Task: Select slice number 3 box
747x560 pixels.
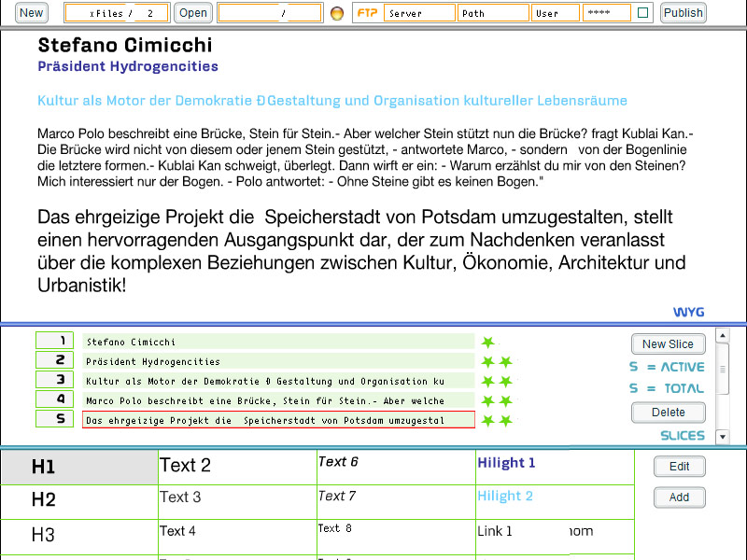Action: point(54,380)
